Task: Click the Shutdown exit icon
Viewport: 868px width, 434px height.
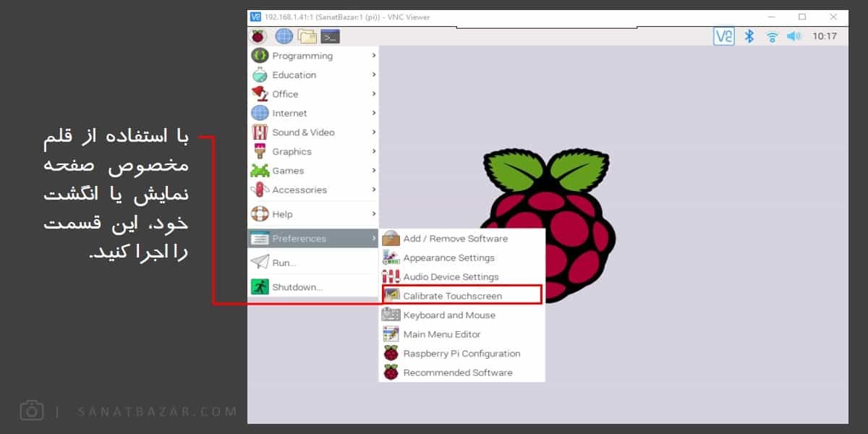Action: click(260, 287)
